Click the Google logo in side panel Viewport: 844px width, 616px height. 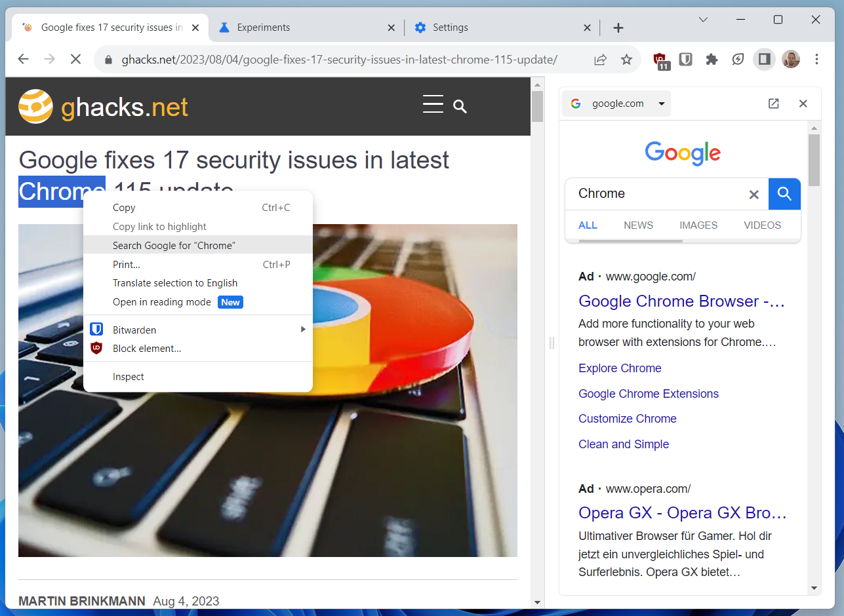tap(683, 153)
